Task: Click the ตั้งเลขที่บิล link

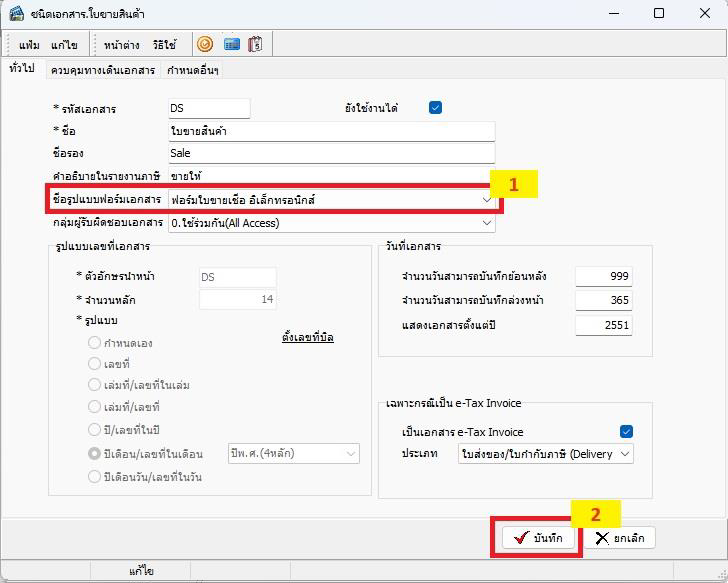Action: (x=308, y=338)
